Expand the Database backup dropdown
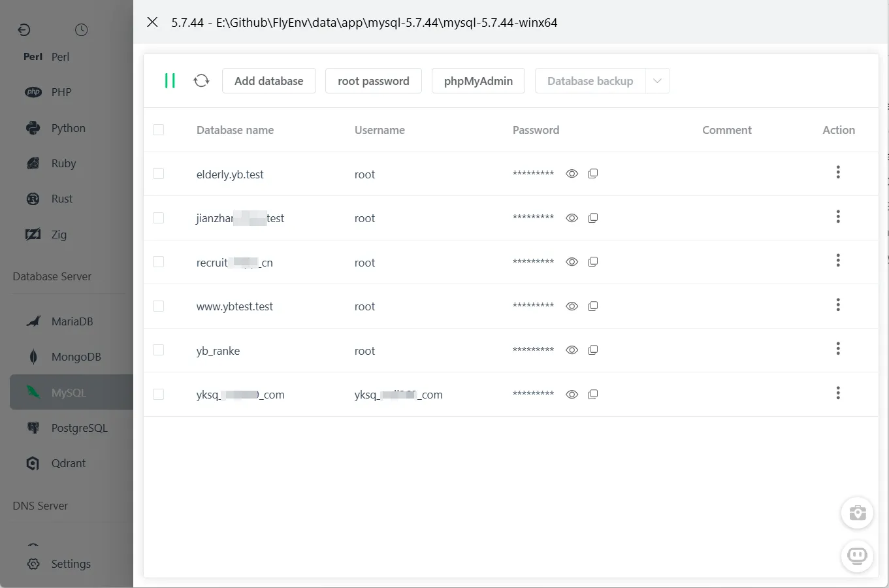The width and height of the screenshot is (889, 588). (x=658, y=80)
